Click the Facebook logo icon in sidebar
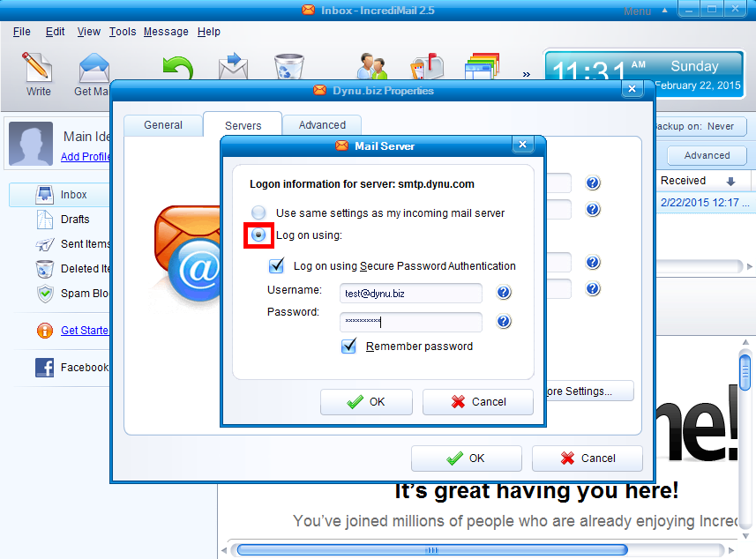The height and width of the screenshot is (559, 756). (44, 368)
